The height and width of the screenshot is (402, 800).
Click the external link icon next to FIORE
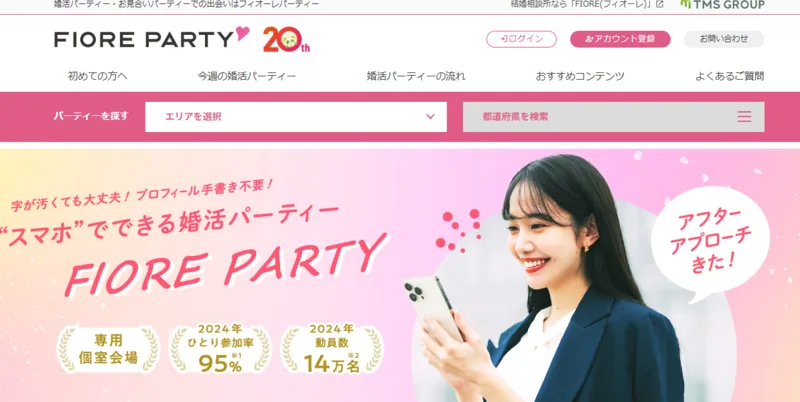[x=660, y=4]
